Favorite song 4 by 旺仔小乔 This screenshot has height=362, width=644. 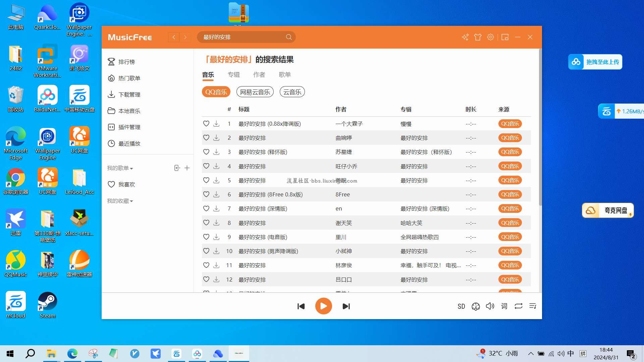tap(206, 166)
